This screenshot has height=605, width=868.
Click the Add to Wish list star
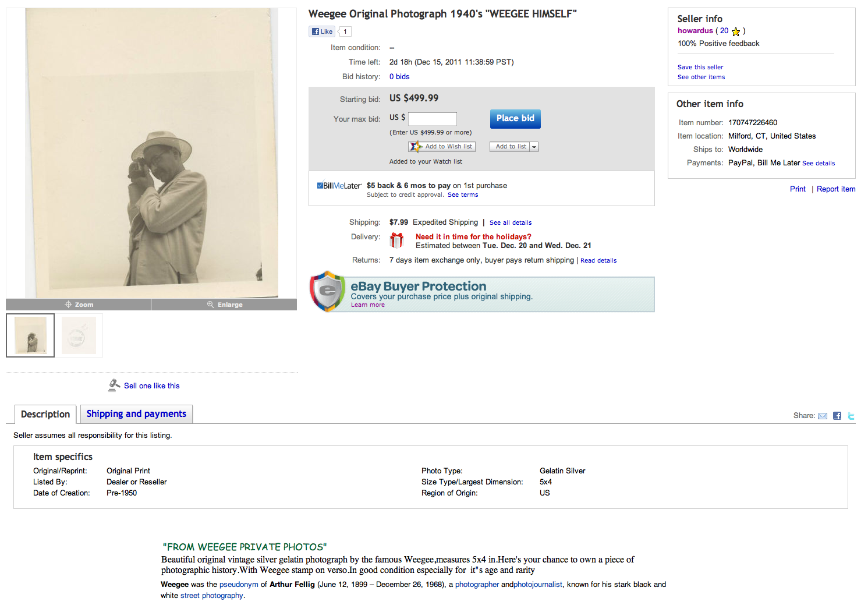[x=415, y=147]
